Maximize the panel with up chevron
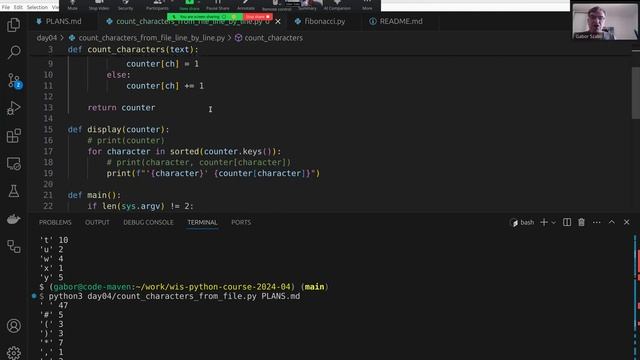 (611, 222)
